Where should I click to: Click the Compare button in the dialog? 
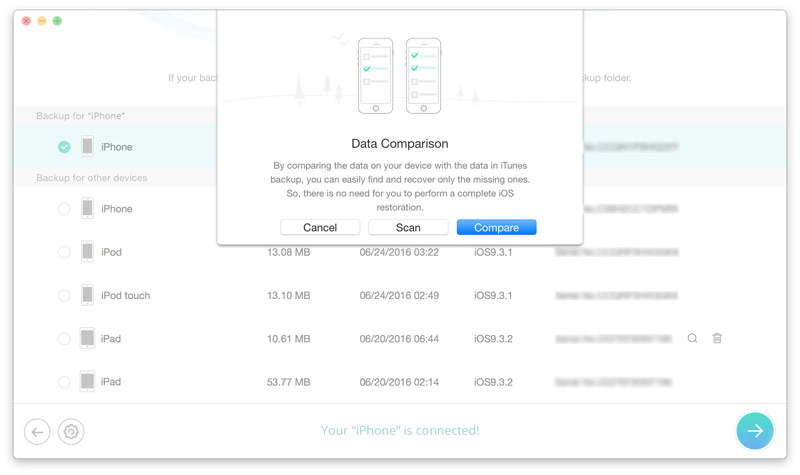(x=496, y=228)
